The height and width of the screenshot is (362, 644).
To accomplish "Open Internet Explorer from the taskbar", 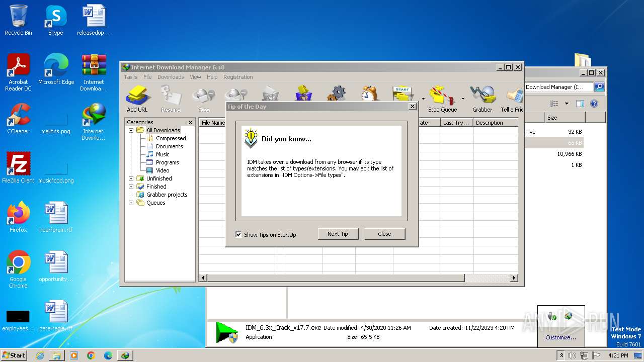I will coord(40,355).
